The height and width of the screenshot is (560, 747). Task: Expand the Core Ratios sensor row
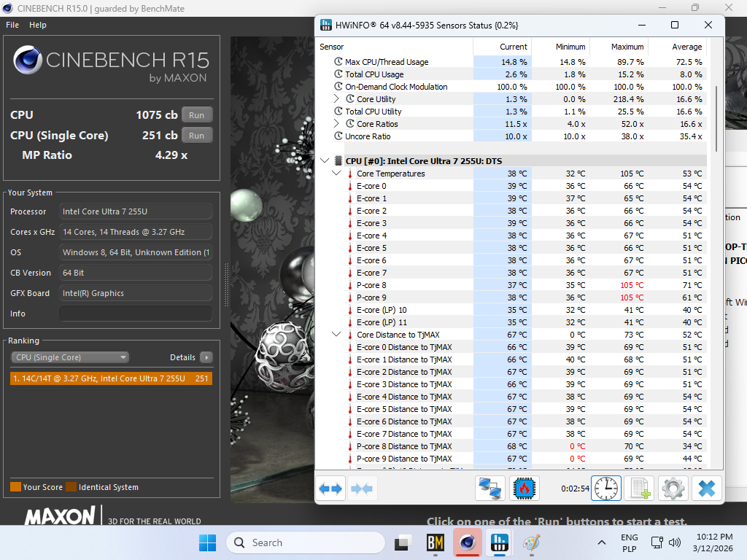tap(336, 123)
